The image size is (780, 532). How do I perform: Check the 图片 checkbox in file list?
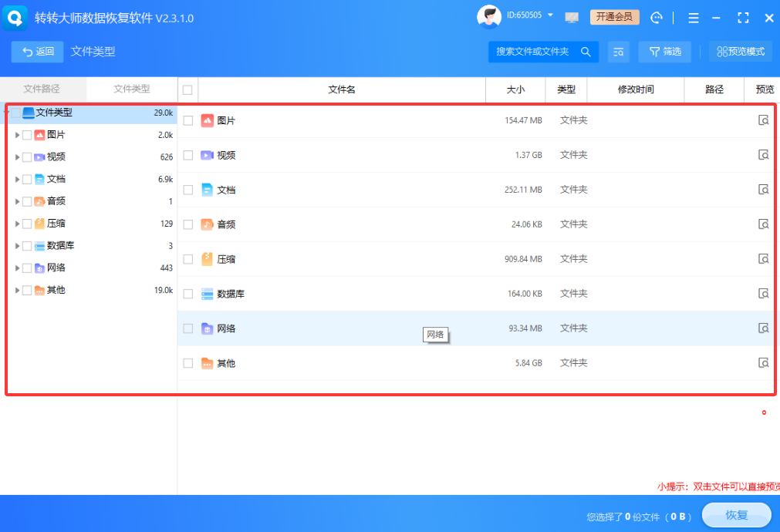188,120
